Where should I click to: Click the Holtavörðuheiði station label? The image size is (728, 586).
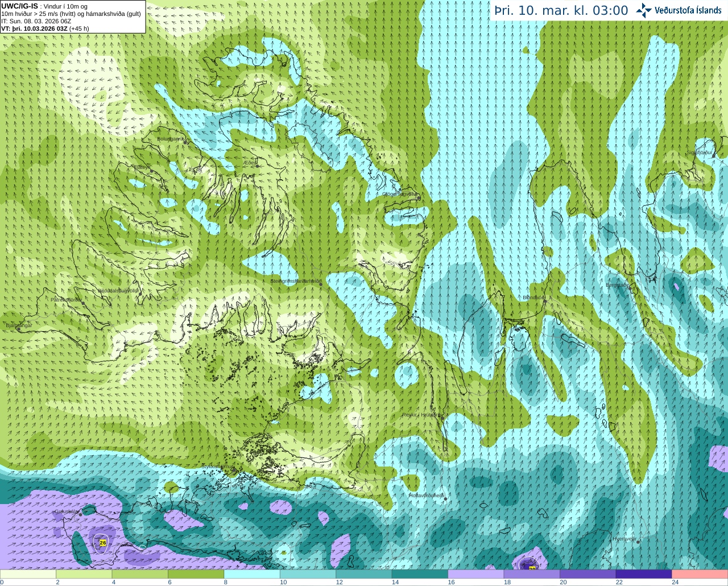[x=427, y=496]
